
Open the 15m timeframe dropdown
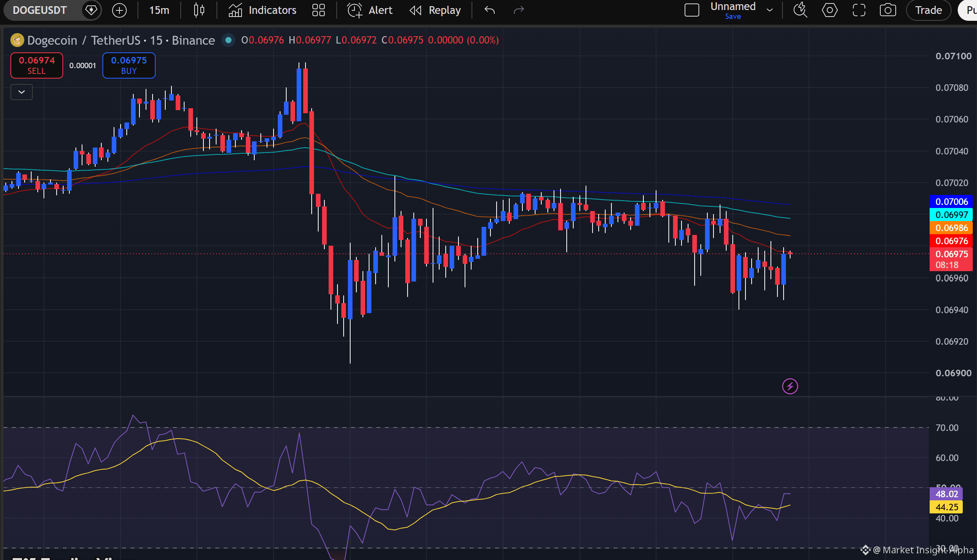pos(159,10)
